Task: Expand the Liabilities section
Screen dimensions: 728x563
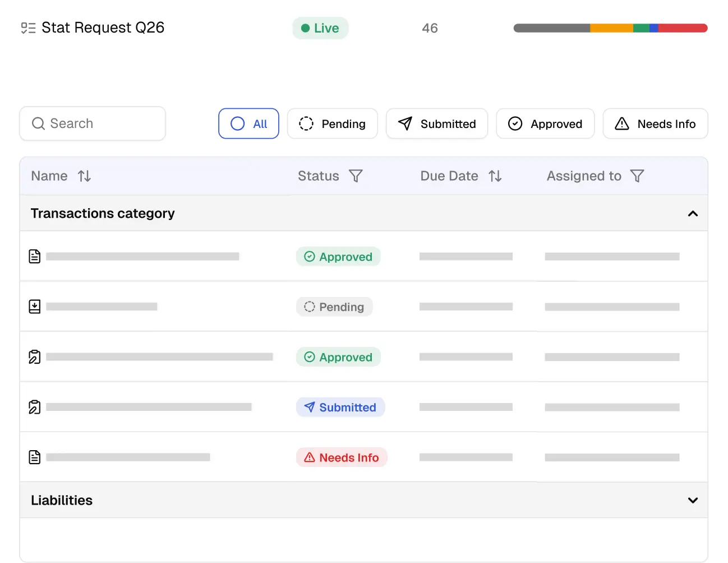Action: click(x=693, y=500)
